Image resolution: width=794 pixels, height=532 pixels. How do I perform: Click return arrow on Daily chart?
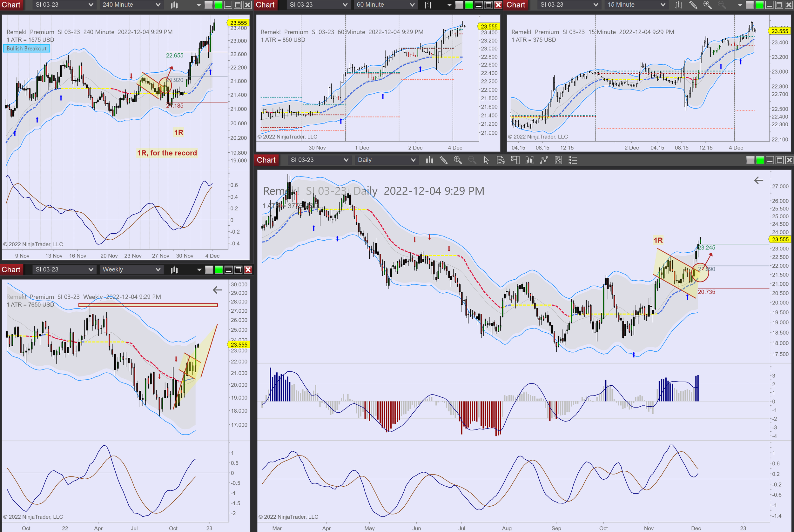(x=758, y=181)
